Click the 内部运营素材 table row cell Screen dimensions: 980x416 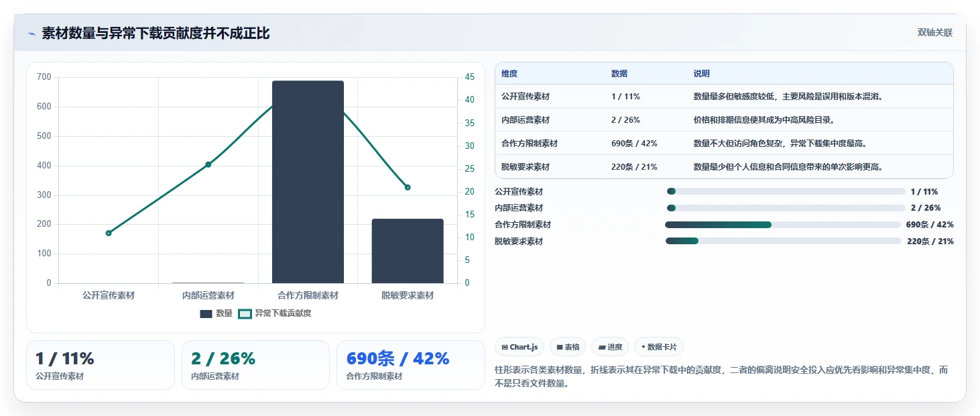[526, 120]
